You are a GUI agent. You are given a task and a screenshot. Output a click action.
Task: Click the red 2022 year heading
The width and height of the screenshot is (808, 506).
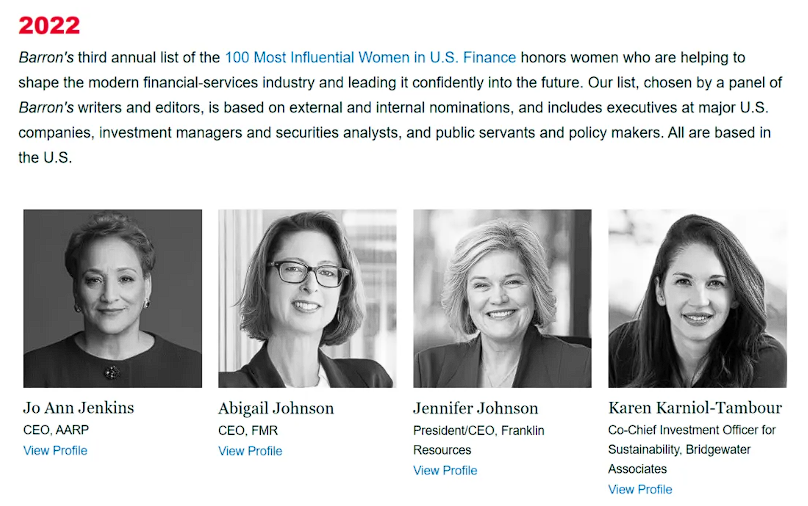(x=49, y=25)
